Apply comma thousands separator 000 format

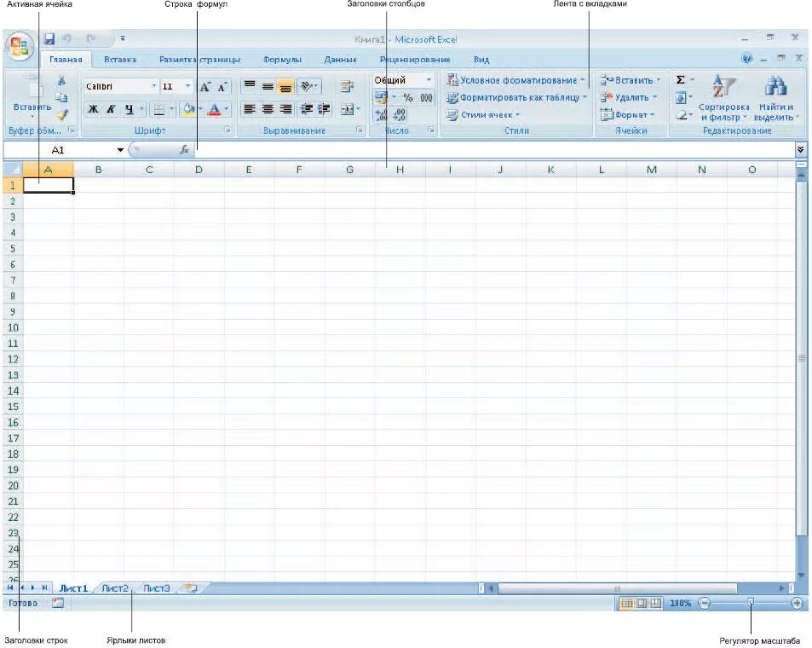[x=426, y=97]
